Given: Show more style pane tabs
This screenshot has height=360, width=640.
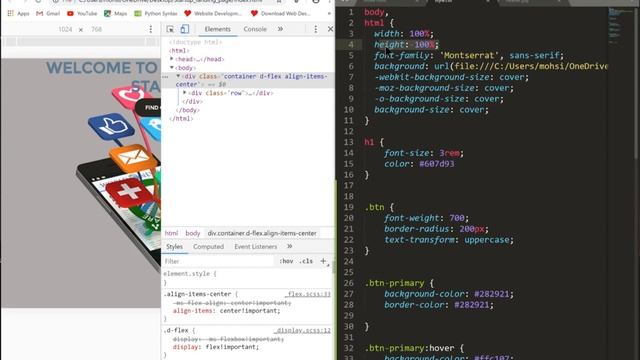Looking at the screenshot, I should coord(289,246).
